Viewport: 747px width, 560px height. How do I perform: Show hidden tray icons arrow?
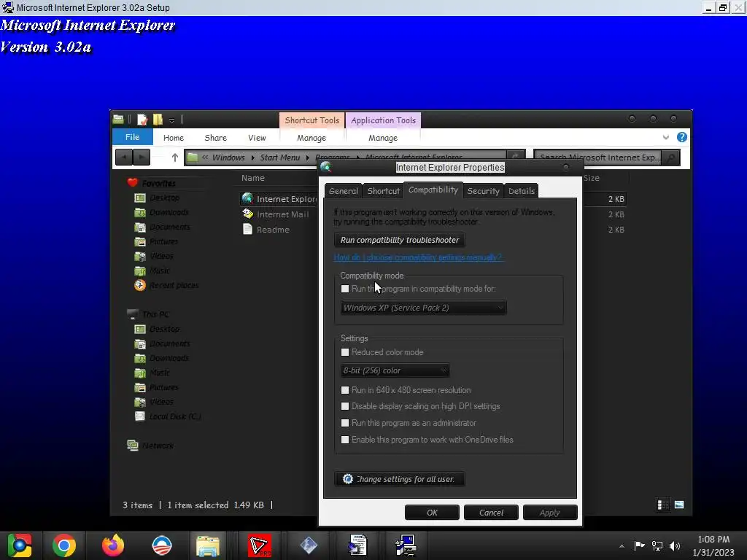pos(622,546)
